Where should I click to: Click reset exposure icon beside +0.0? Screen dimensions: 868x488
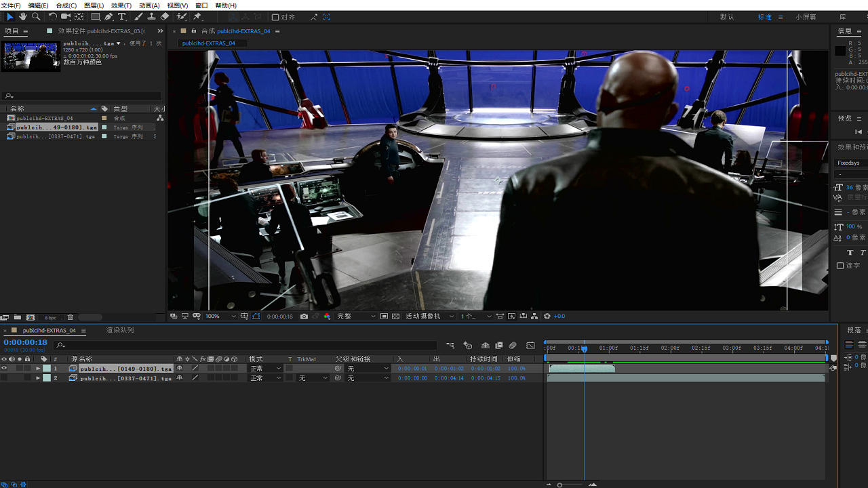tap(547, 317)
